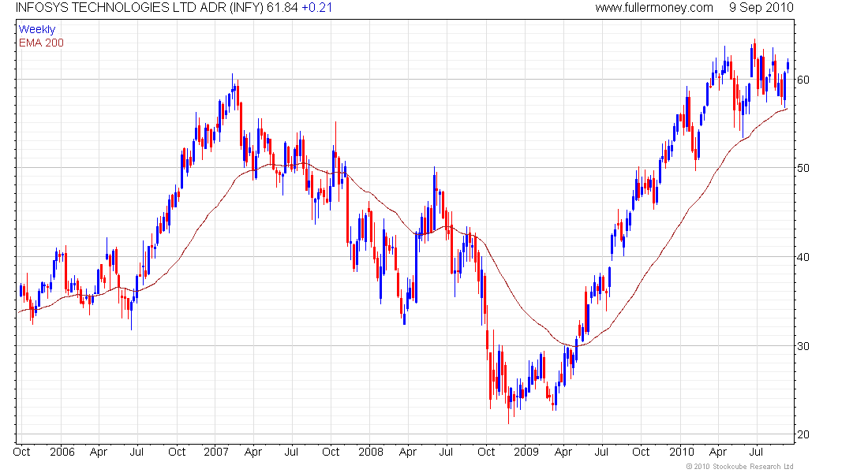Image resolution: width=868 pixels, height=473 pixels.
Task: Select the EMA 200 legend label
Action: 42,43
